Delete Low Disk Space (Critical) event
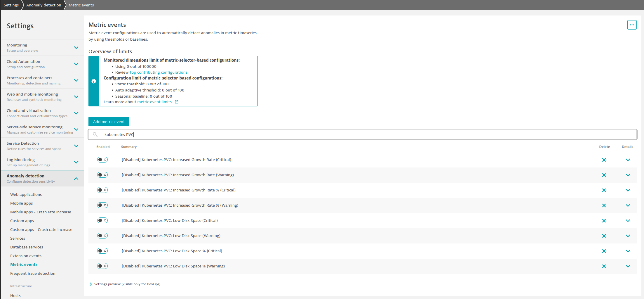The height and width of the screenshot is (299, 644). [x=604, y=221]
